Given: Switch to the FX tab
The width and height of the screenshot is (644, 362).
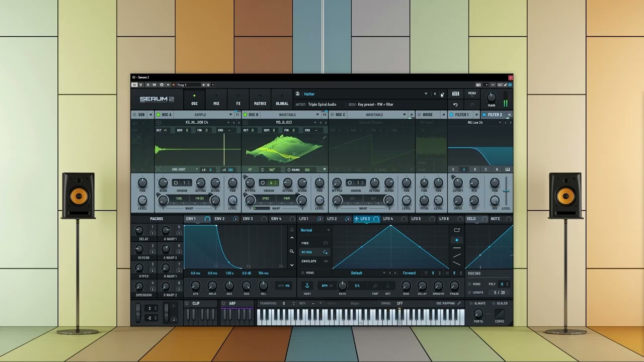Looking at the screenshot, I should point(238,100).
